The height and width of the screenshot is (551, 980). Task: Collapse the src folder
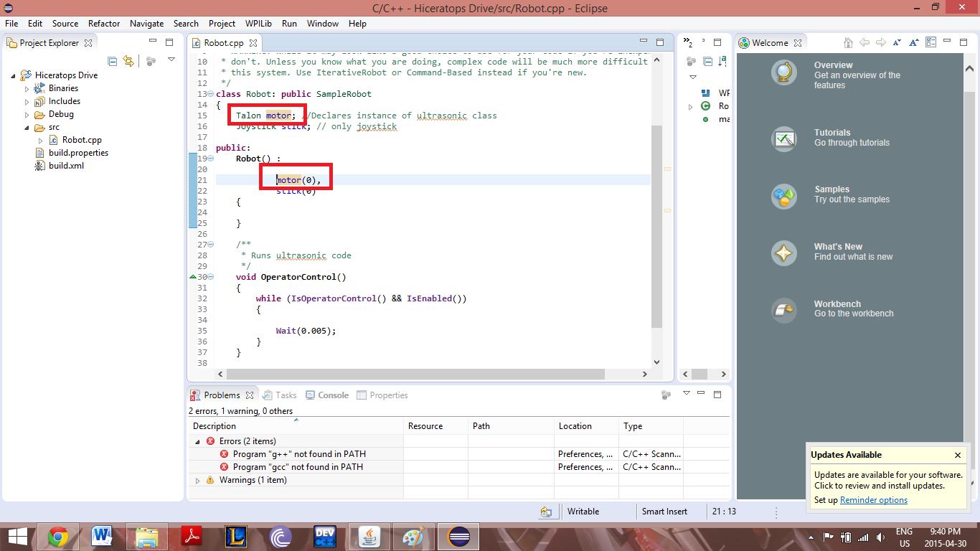[x=27, y=127]
